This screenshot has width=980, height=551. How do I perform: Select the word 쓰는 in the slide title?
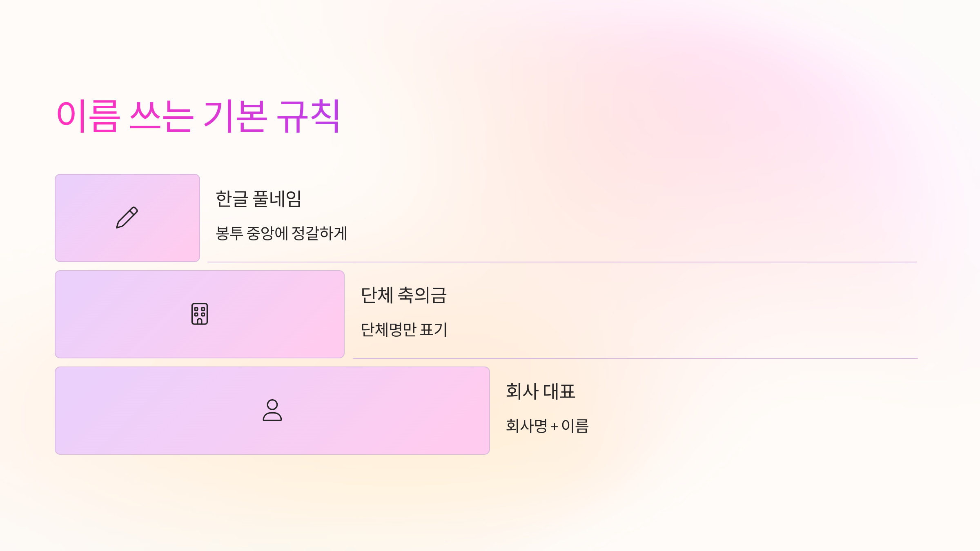tap(161, 116)
